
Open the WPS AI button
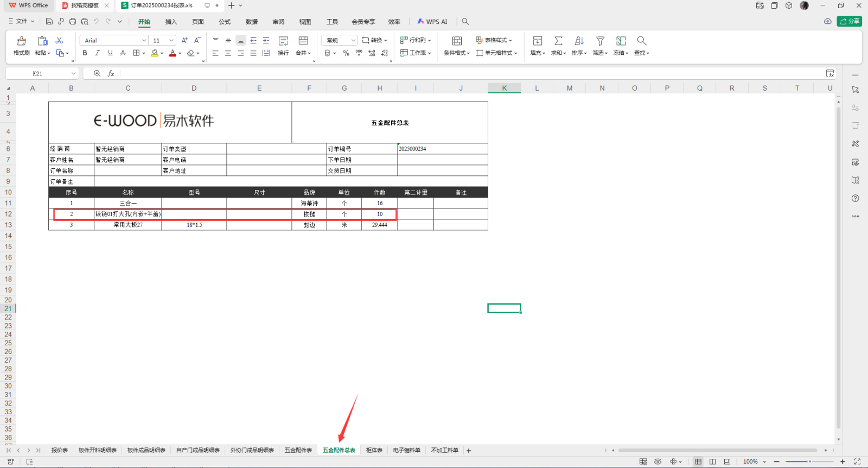(432, 22)
